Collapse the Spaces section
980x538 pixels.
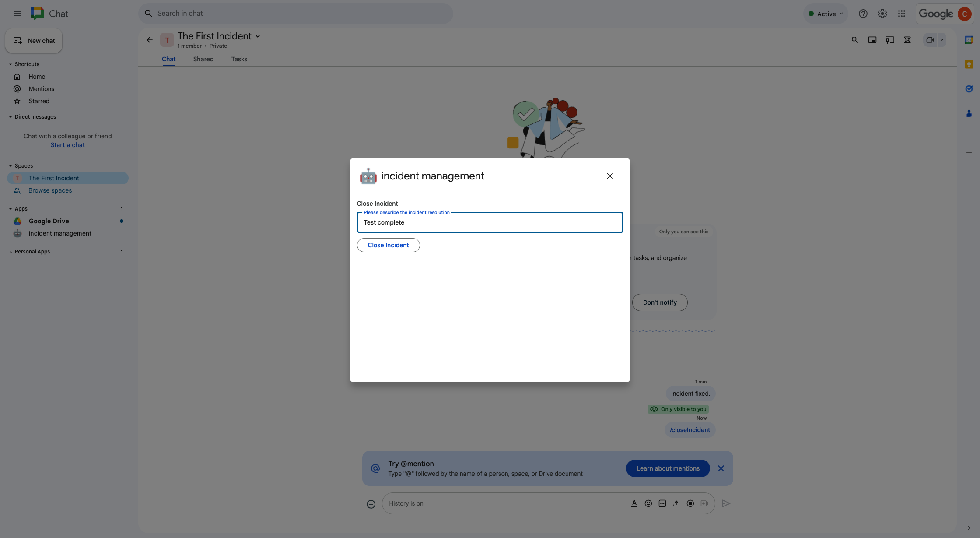[x=10, y=165]
